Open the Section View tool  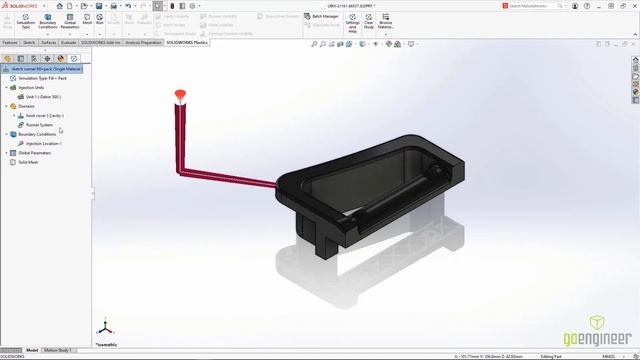click(340, 44)
